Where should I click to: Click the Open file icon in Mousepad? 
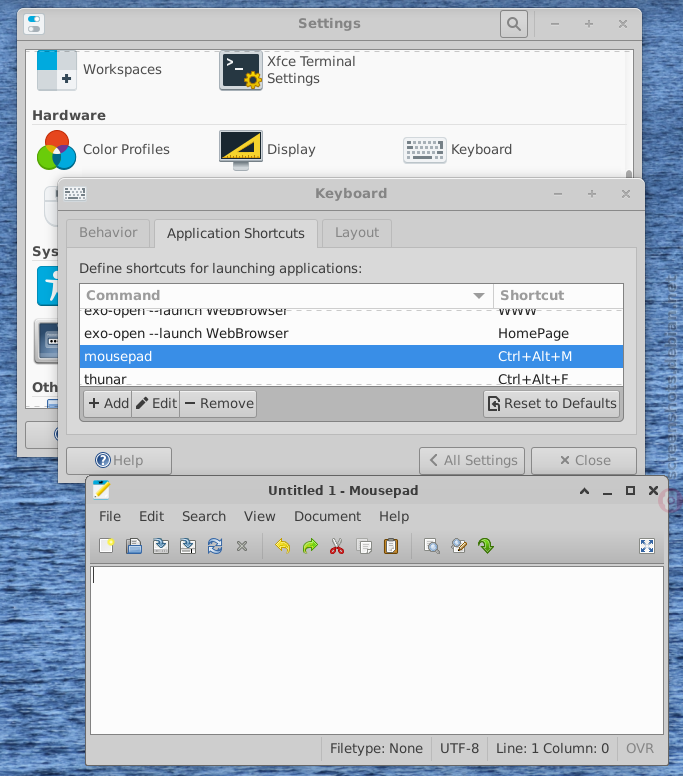pyautogui.click(x=134, y=546)
